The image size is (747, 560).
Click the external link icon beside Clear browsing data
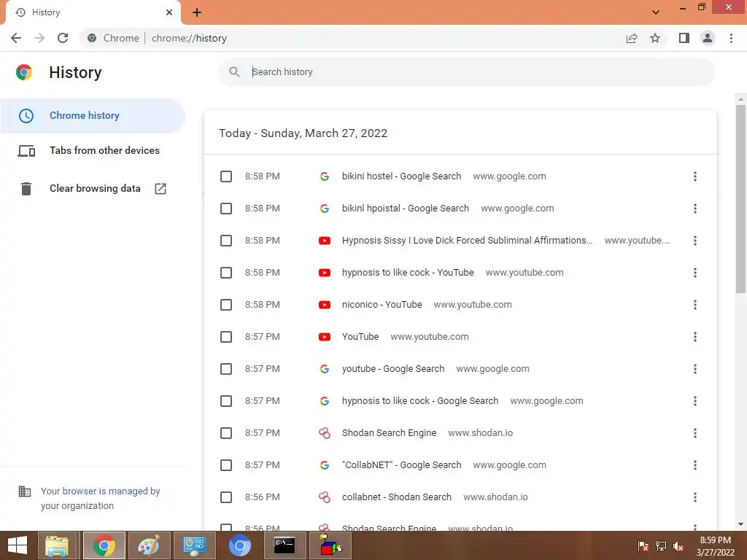click(x=160, y=189)
